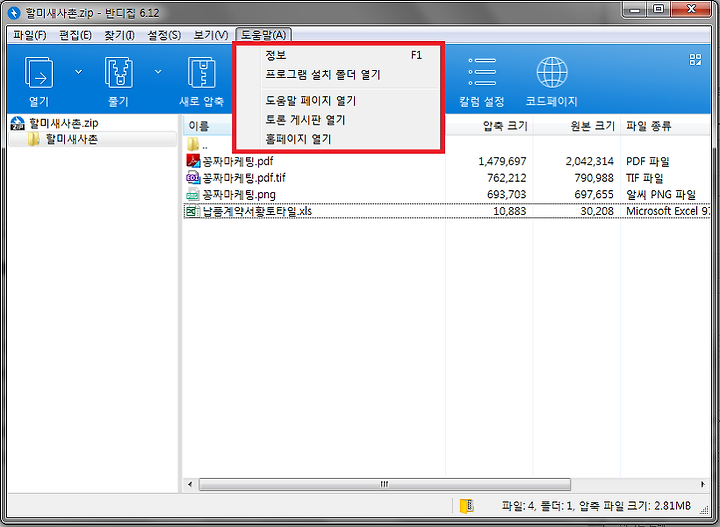
Task: Click the view layout icon at toolbar right
Action: pyautogui.click(x=695, y=60)
